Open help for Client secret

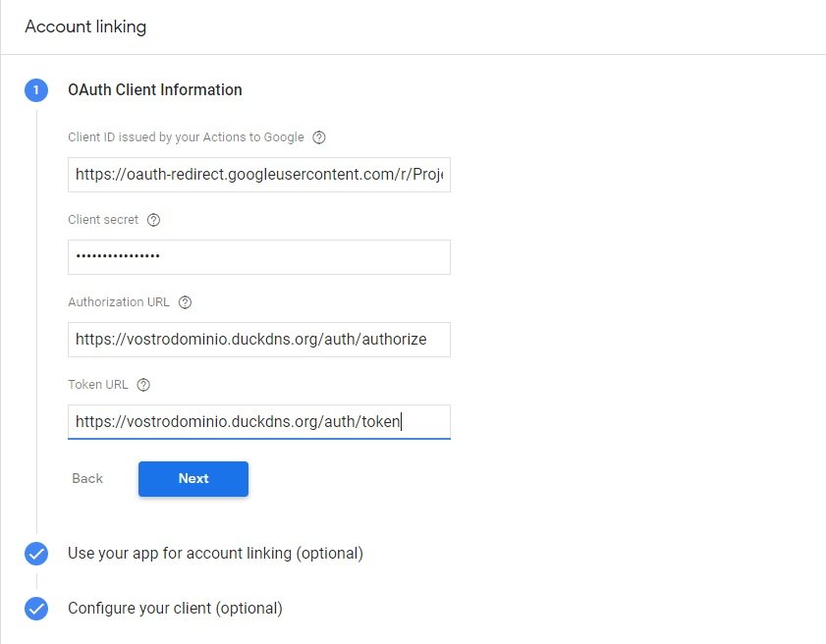(x=153, y=220)
